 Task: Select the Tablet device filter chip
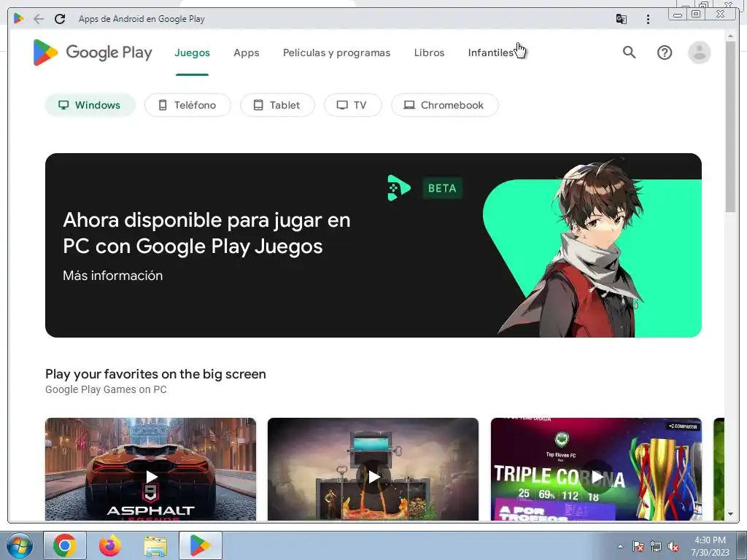tap(277, 105)
